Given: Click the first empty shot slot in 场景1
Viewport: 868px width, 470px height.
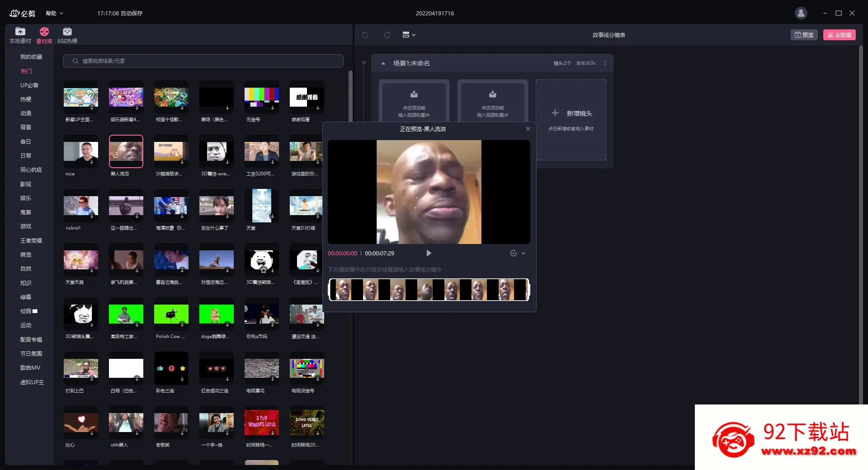Looking at the screenshot, I should [414, 101].
